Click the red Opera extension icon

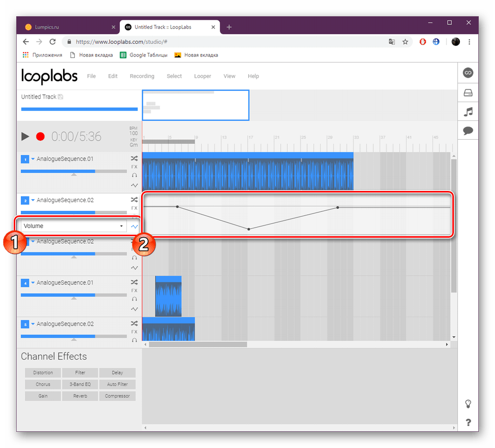[x=423, y=42]
